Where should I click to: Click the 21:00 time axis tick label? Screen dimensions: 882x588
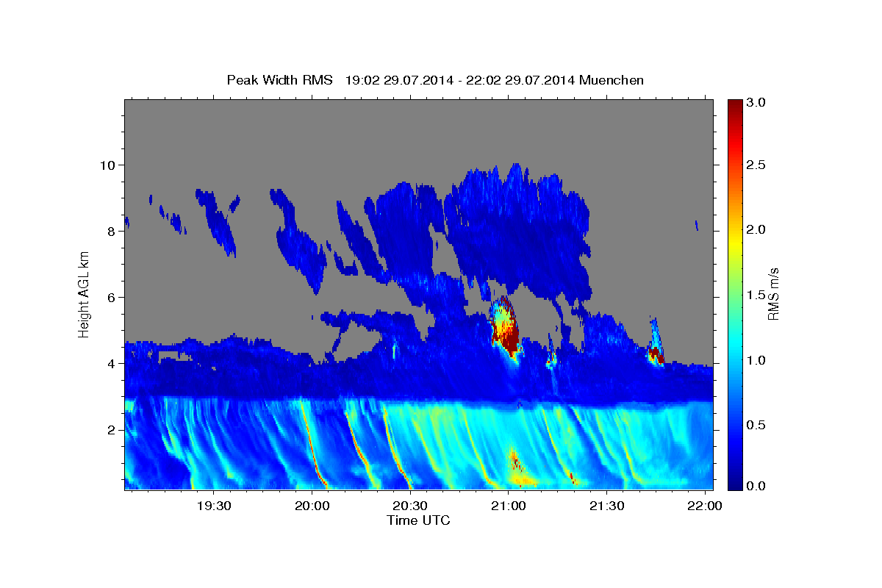click(508, 506)
